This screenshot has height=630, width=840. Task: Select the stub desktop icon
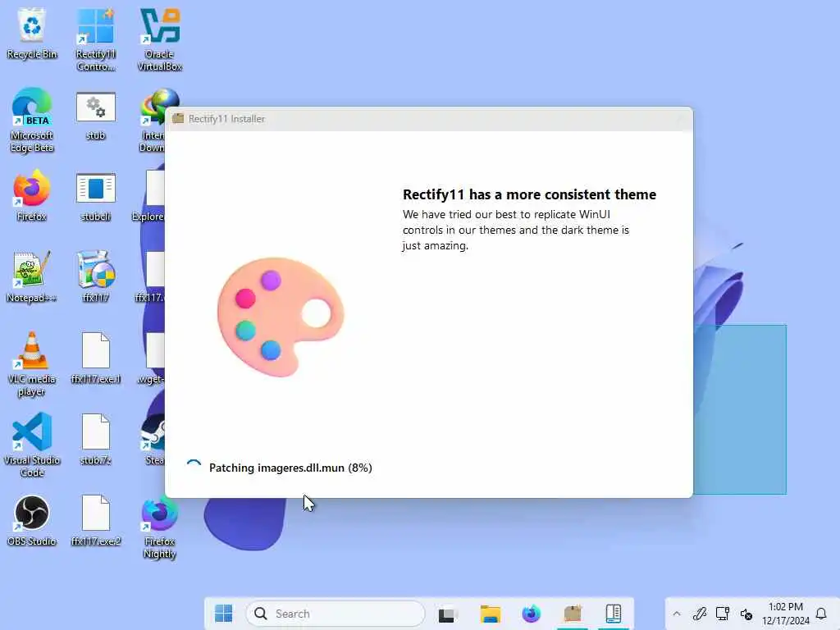coord(95,116)
